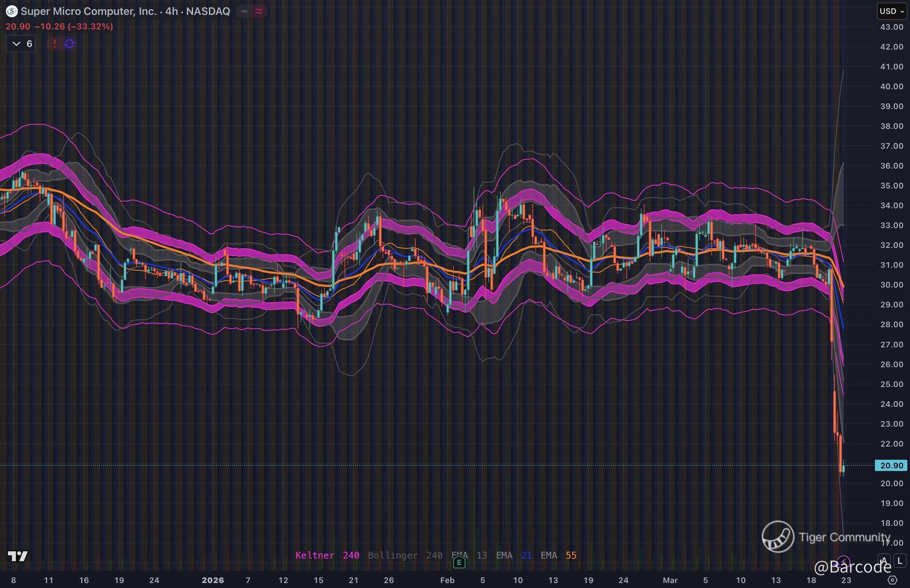Expand the 6 indicators legend chevron
Viewport: 910px width, 588px height.
click(x=17, y=44)
